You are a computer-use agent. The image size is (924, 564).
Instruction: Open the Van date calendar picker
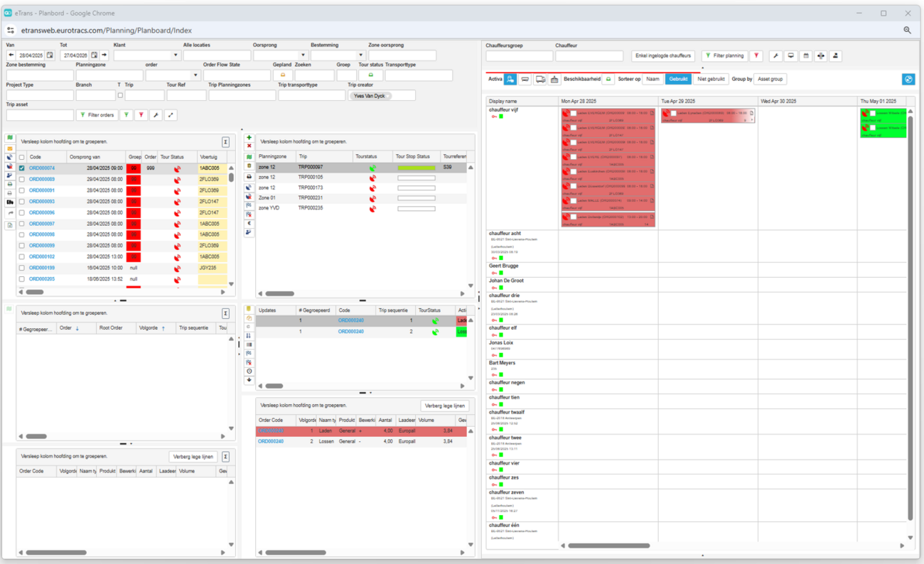coord(50,55)
